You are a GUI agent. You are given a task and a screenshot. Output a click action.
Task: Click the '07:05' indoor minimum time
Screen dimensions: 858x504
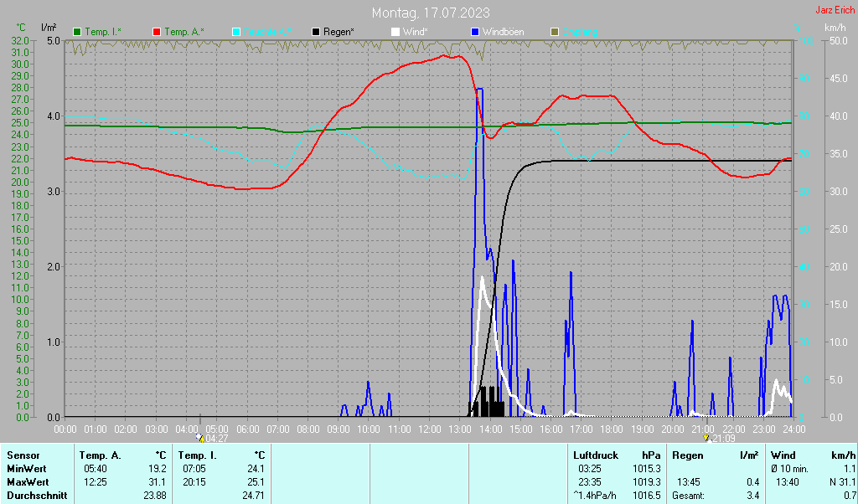click(194, 469)
